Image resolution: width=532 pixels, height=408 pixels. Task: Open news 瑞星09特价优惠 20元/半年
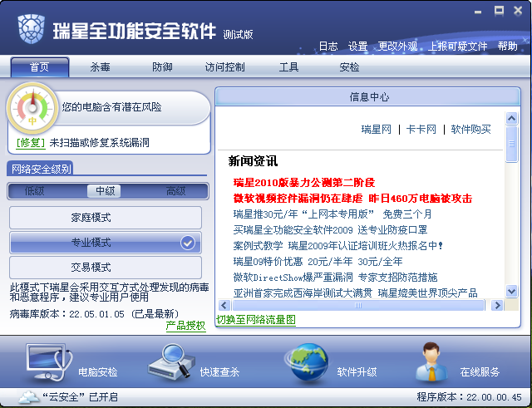[318, 262]
